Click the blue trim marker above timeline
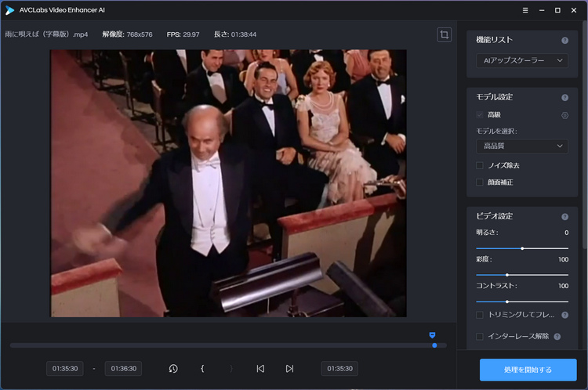588x390 pixels. 432,335
